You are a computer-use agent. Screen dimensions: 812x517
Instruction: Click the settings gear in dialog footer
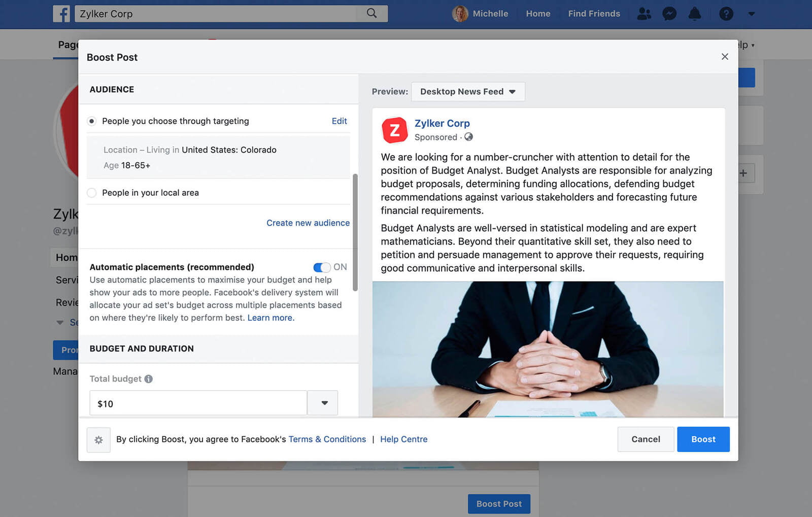click(x=98, y=440)
